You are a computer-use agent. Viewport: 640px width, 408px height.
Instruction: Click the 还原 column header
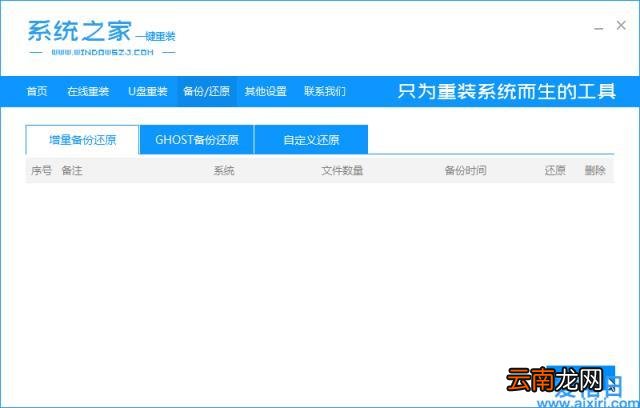[x=555, y=170]
